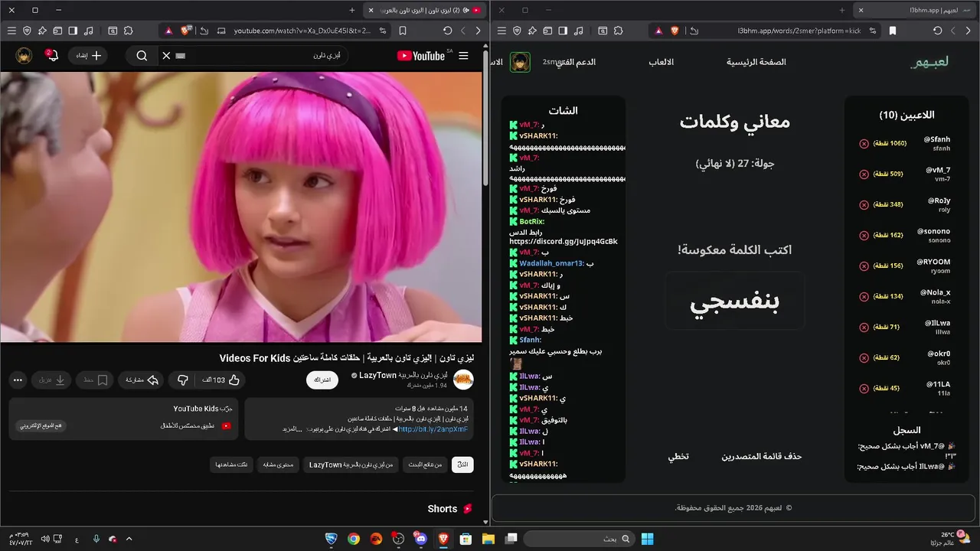
Task: Bookmark the YouTube page
Action: (403, 31)
